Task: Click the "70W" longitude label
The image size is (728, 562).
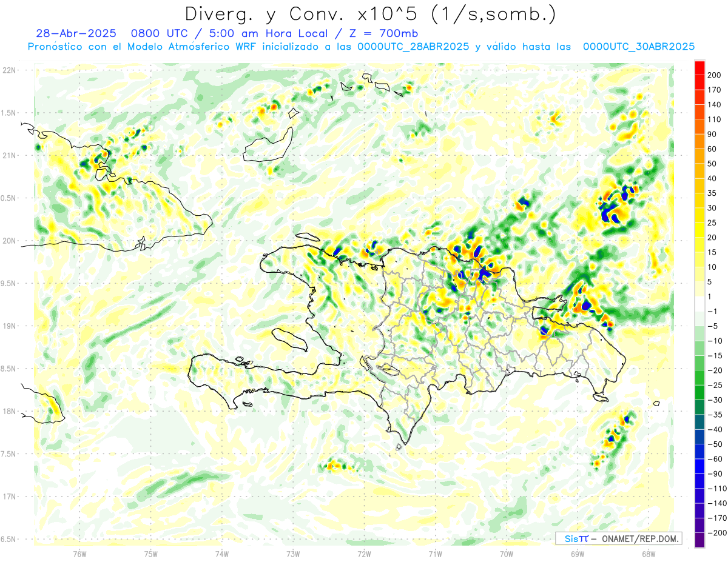Action: (x=507, y=554)
